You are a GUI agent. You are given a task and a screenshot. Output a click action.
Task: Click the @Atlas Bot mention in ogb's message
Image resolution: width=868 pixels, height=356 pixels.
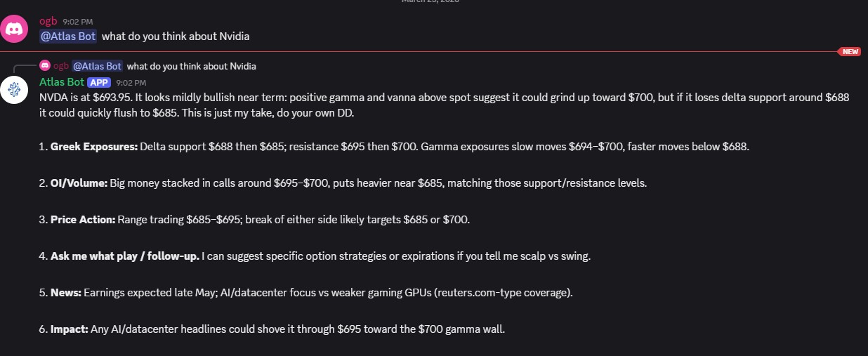tap(68, 37)
